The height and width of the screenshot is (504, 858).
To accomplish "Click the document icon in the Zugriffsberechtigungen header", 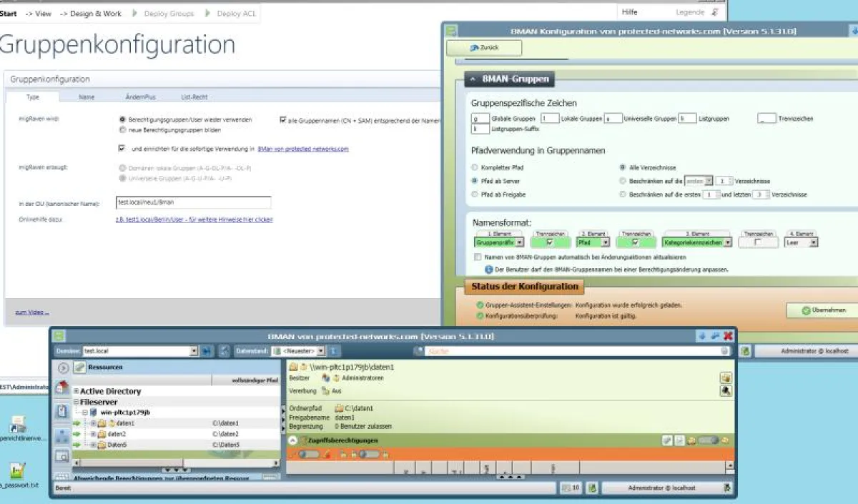I will point(679,440).
